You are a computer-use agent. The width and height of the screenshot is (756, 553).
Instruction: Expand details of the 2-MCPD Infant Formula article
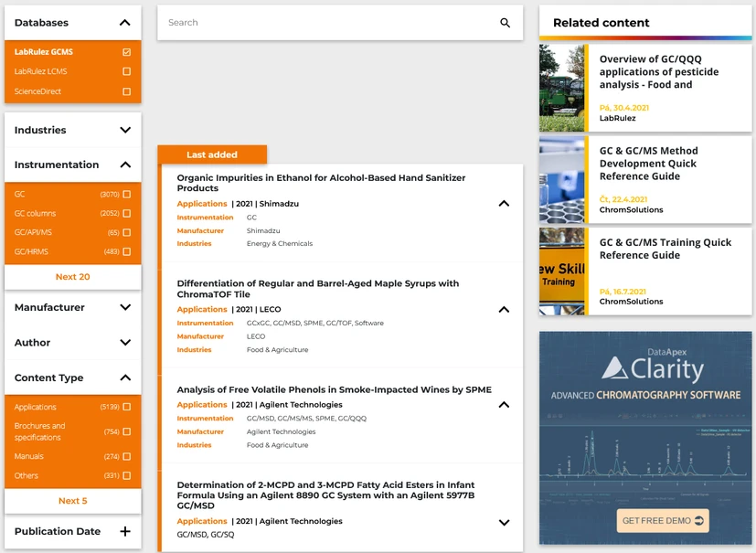tap(504, 522)
